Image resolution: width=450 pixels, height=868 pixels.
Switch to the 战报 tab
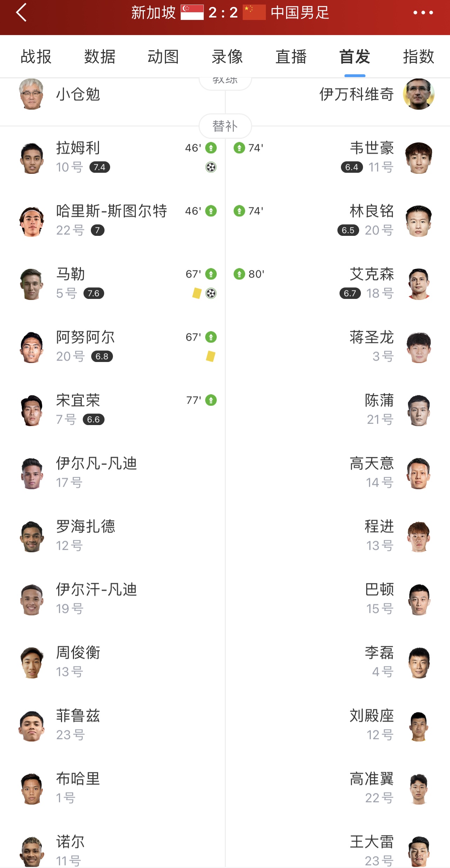point(36,57)
